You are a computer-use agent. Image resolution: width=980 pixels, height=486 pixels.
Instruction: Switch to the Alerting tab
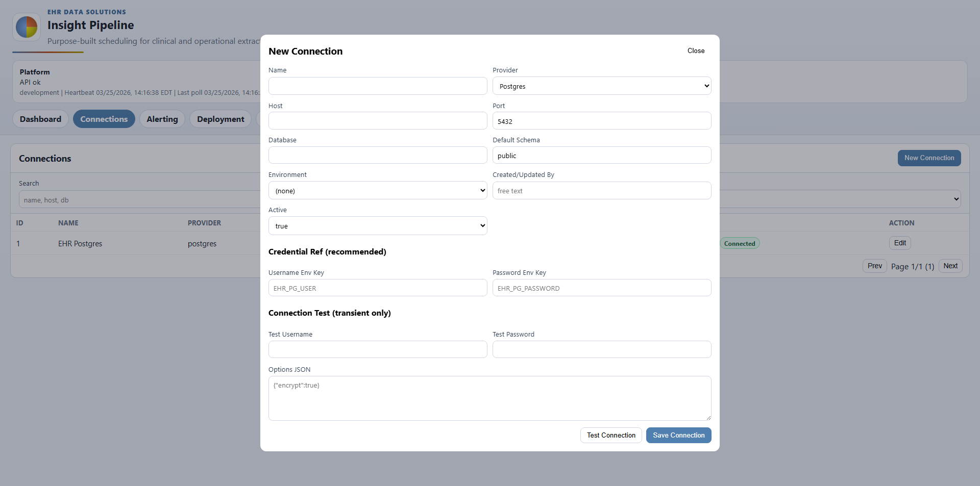pyautogui.click(x=162, y=119)
